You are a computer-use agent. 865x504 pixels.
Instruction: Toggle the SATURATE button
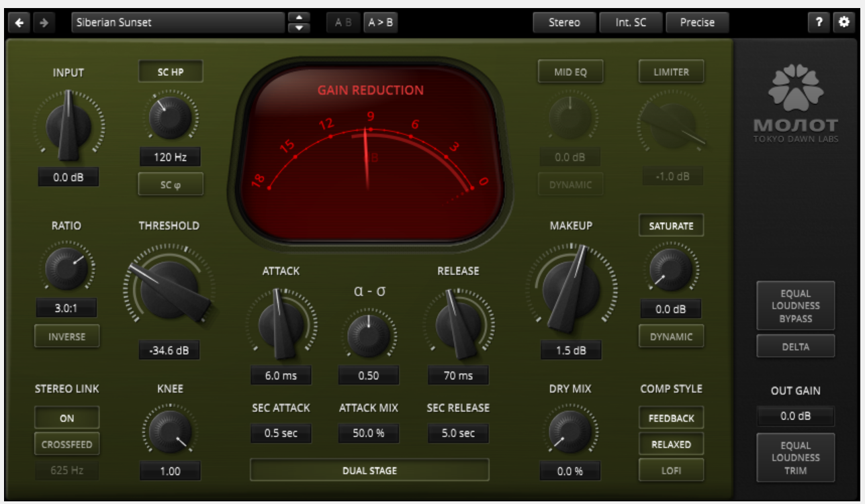[671, 226]
